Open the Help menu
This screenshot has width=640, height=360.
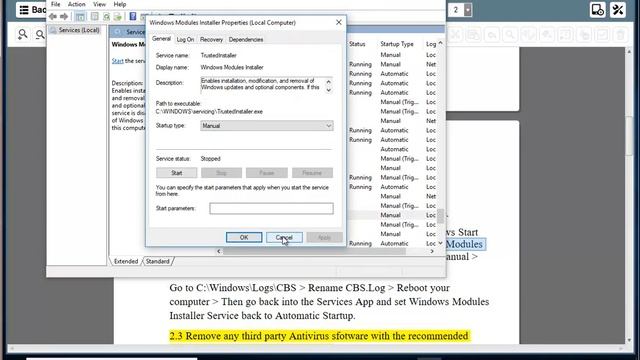click(120, 4)
